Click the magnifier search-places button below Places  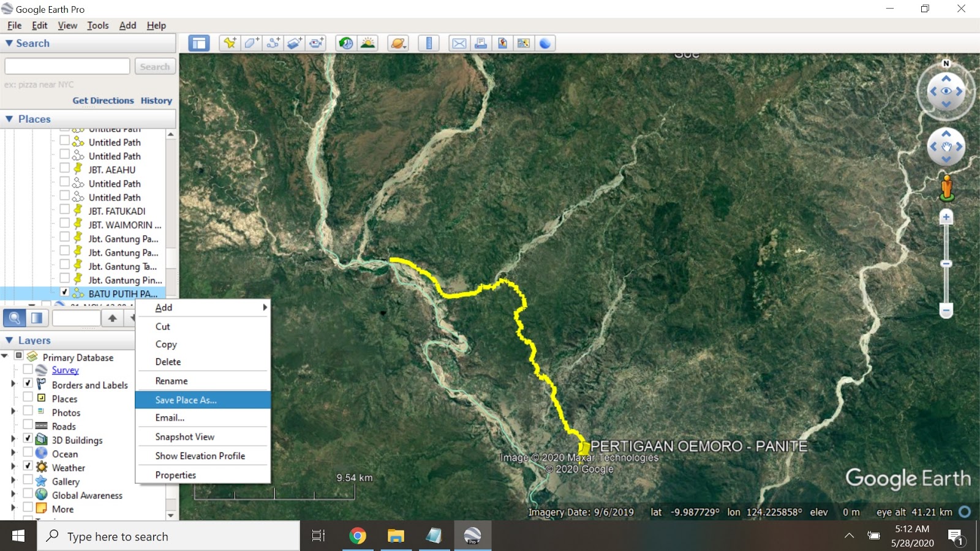click(14, 318)
